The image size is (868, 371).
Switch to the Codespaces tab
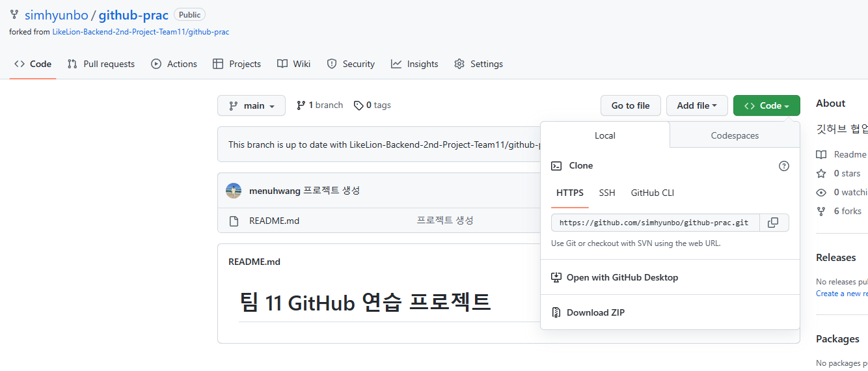[735, 135]
